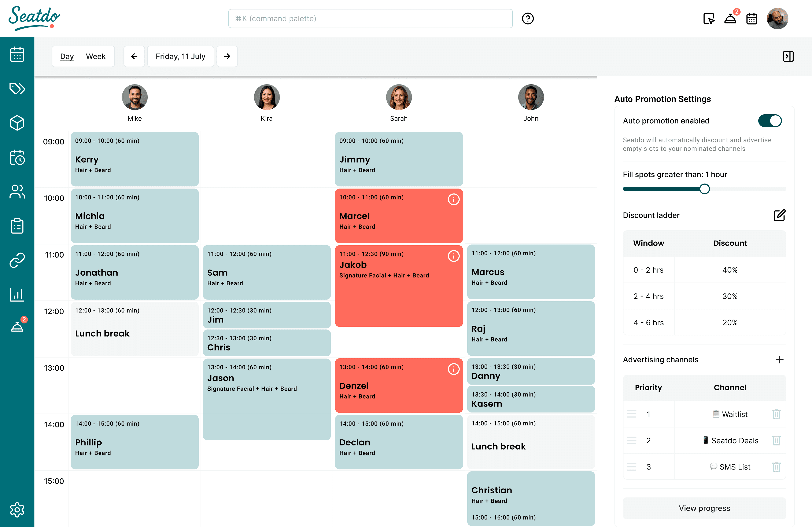This screenshot has height=527, width=812.
Task: Open the help question mark icon
Action: 527,18
